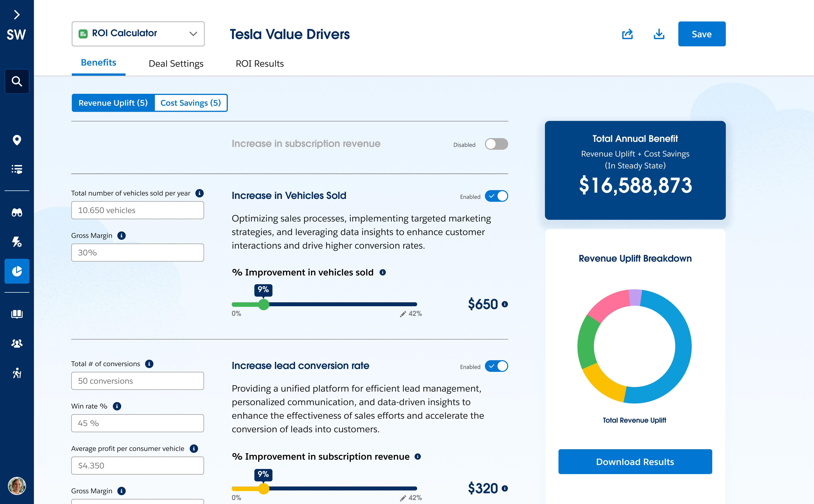The image size is (814, 504).
Task: Select the pie chart sidebar icon
Action: pyautogui.click(x=17, y=271)
